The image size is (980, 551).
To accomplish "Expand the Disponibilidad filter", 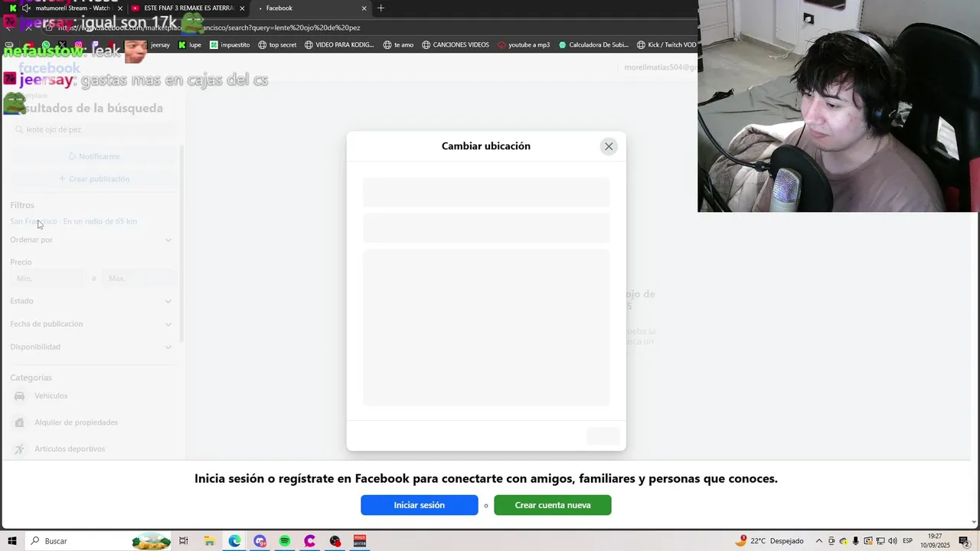I will [90, 347].
